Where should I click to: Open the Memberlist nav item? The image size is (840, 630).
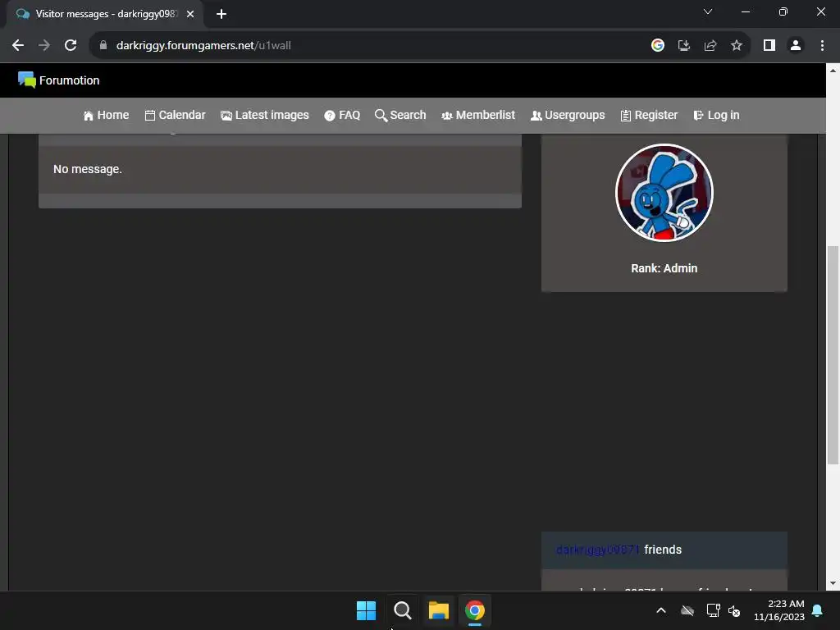[478, 115]
